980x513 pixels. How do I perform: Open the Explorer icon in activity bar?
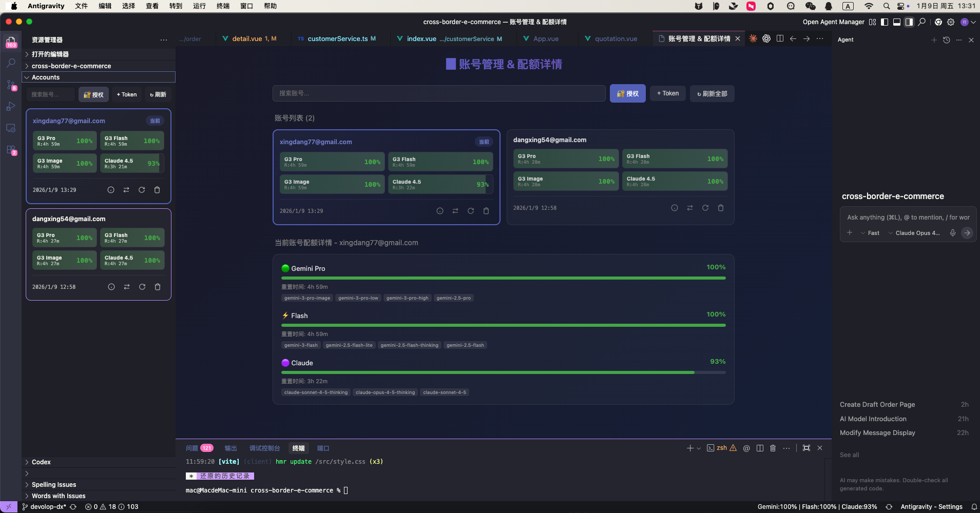pyautogui.click(x=11, y=42)
